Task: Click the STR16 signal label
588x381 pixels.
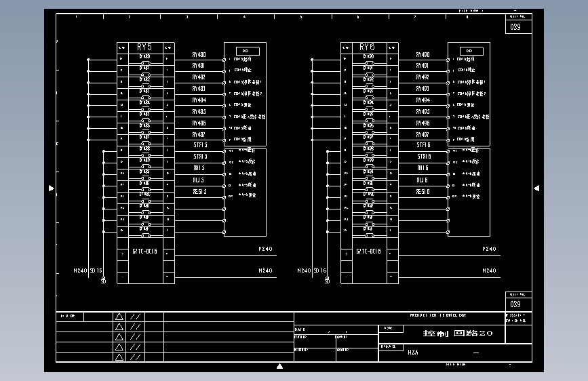Action: coord(424,157)
